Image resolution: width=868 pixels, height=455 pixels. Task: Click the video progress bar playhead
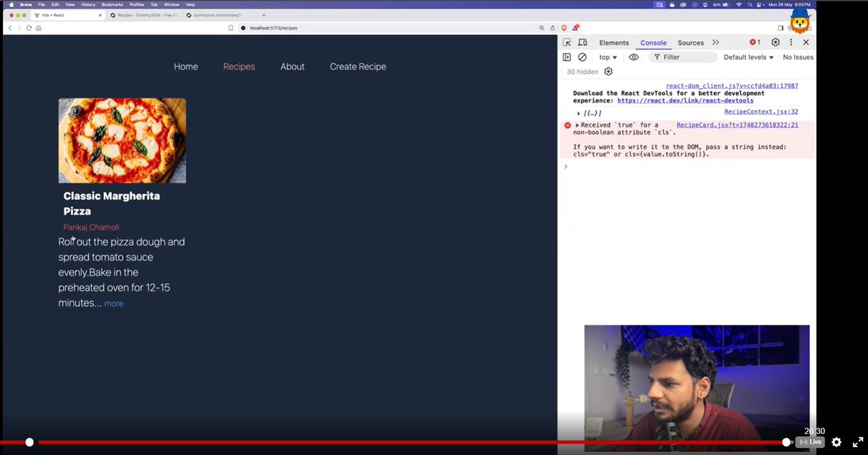coord(30,442)
